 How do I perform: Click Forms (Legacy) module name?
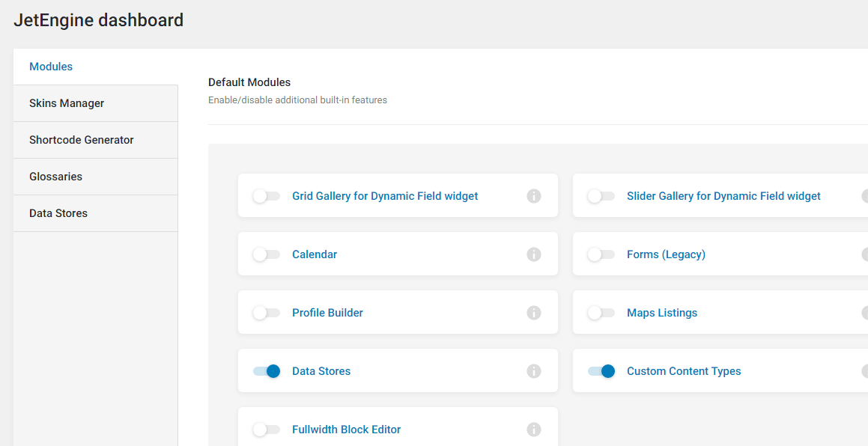(x=666, y=254)
